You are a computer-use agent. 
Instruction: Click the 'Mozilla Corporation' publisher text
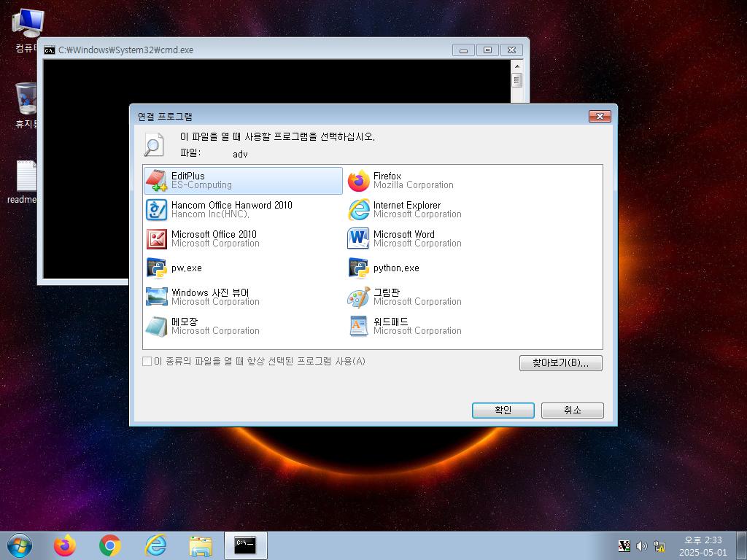coord(414,185)
